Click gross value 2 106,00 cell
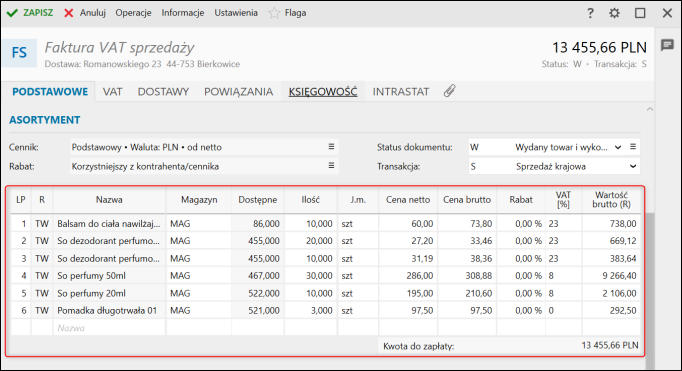 click(611, 293)
